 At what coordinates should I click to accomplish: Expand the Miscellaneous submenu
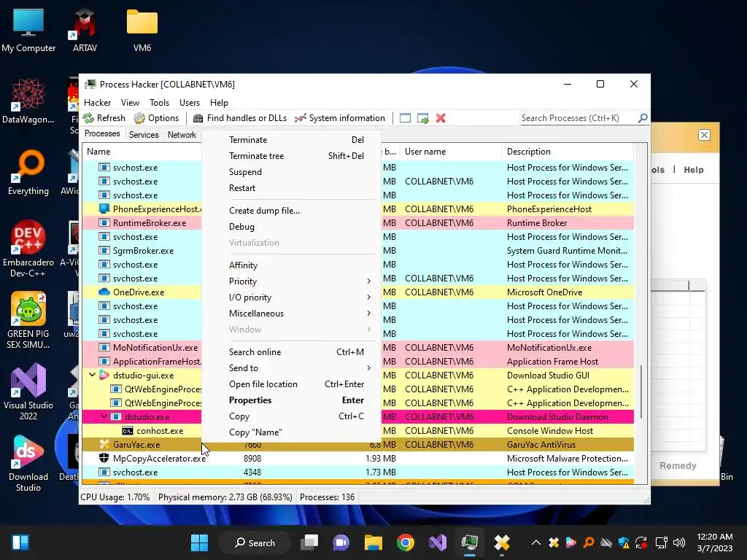click(x=300, y=314)
